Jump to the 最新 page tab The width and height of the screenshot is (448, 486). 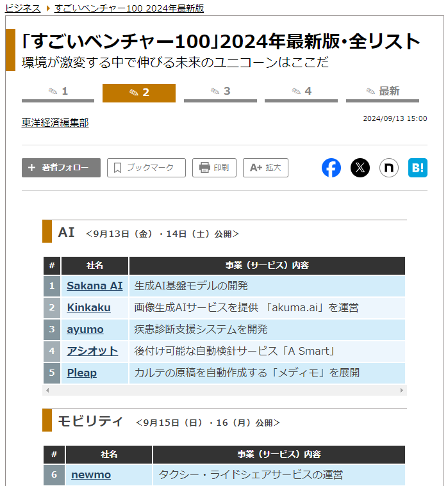[383, 92]
